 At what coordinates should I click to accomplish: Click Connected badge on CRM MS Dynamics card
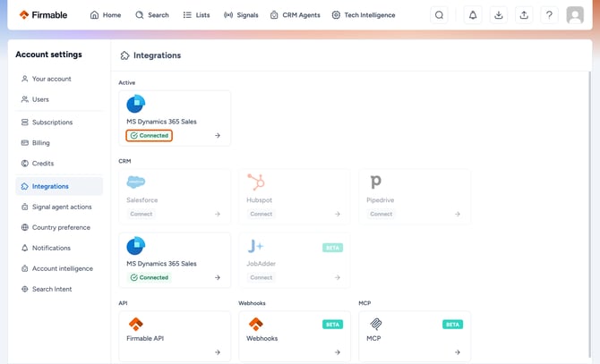pos(150,277)
